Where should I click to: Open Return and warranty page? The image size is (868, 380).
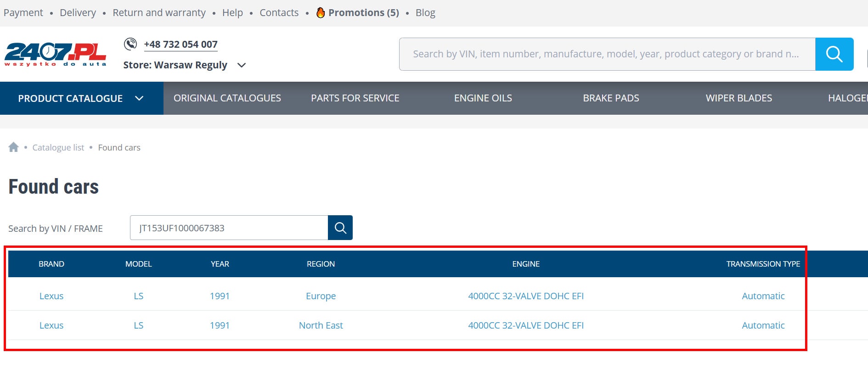[x=159, y=13]
